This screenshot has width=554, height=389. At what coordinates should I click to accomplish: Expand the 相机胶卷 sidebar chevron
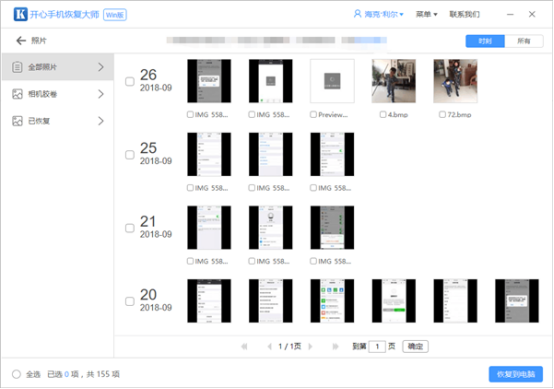pyautogui.click(x=101, y=94)
